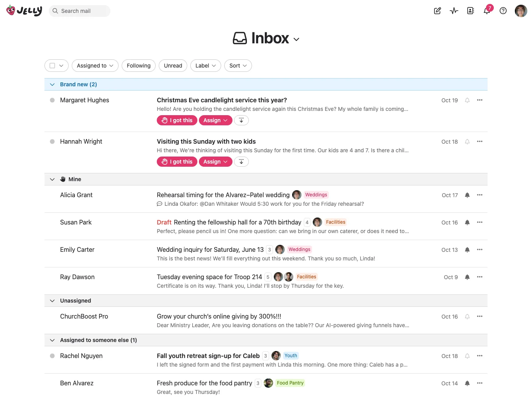Click the Jelly logo
Viewport: 532px width, 399px height.
click(x=24, y=11)
